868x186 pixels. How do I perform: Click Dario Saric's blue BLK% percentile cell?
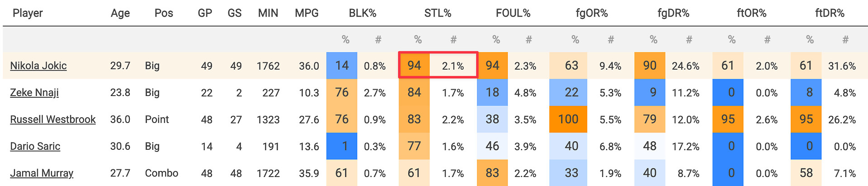[342, 146]
